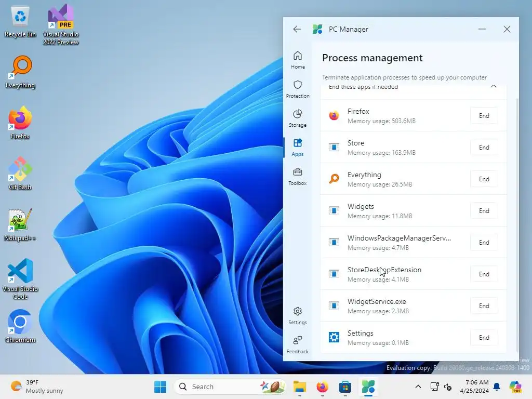
Task: End the WindowsPackageManagerServer process
Action: [484, 243]
